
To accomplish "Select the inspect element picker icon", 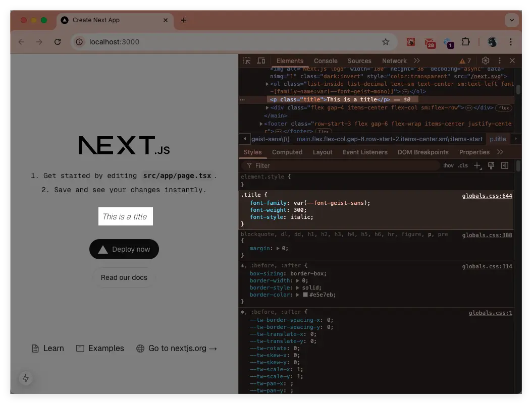I will coord(247,61).
